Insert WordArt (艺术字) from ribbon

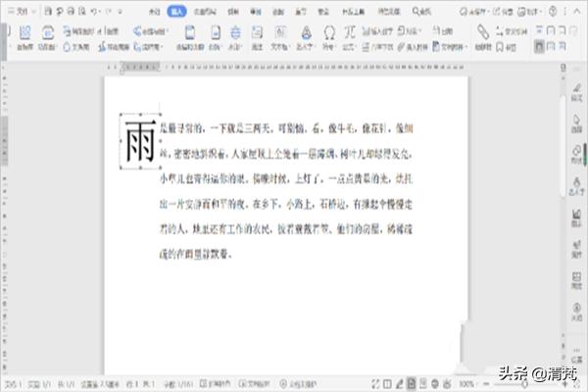(x=306, y=37)
